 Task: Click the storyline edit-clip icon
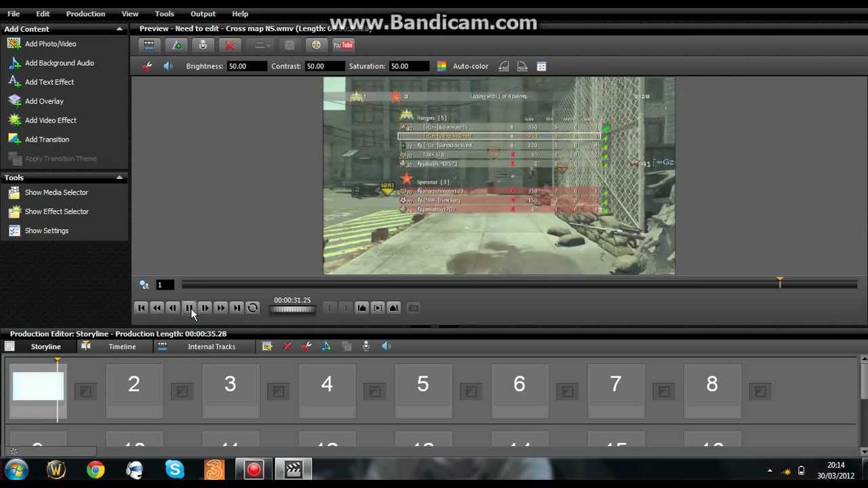tap(267, 346)
